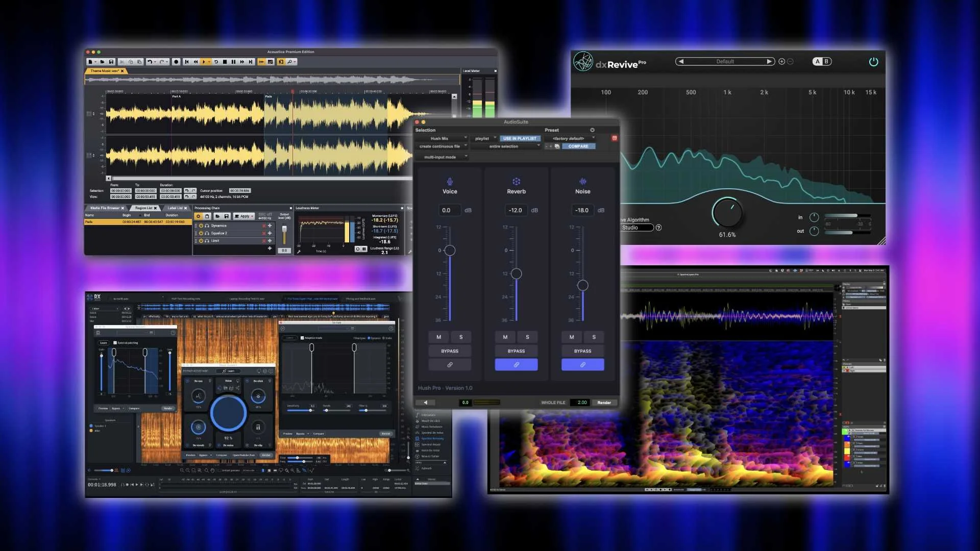Click the Acoustica undo arrow
Image resolution: width=980 pixels, height=551 pixels.
150,62
